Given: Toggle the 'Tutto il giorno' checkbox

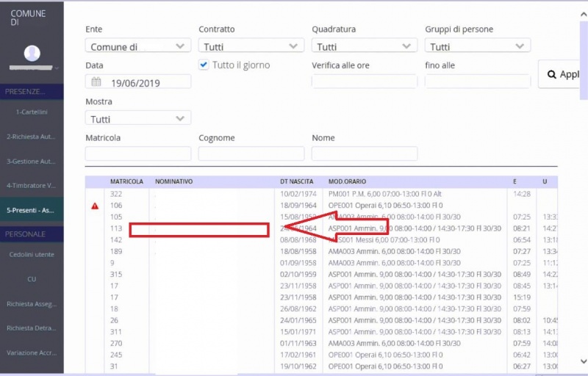Looking at the screenshot, I should click(x=204, y=65).
